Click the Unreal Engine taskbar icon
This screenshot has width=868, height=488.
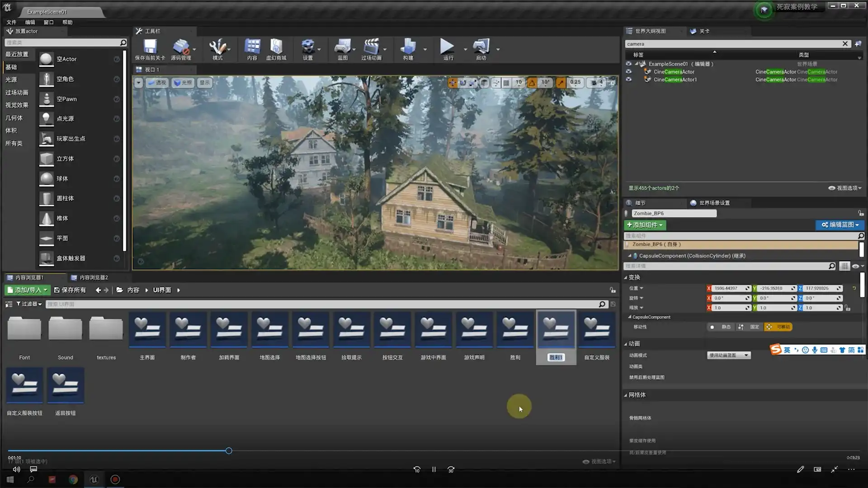point(94,479)
